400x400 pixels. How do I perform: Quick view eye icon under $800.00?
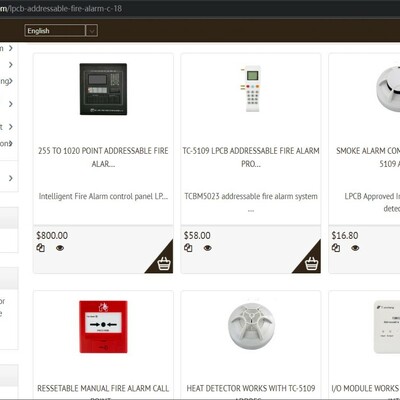pyautogui.click(x=60, y=248)
